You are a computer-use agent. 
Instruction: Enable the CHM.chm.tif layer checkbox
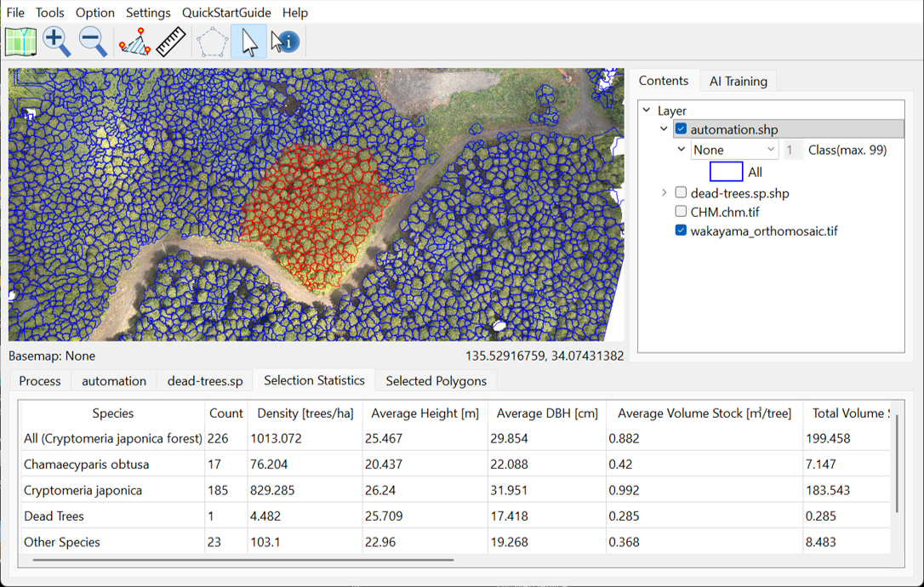[x=681, y=212]
